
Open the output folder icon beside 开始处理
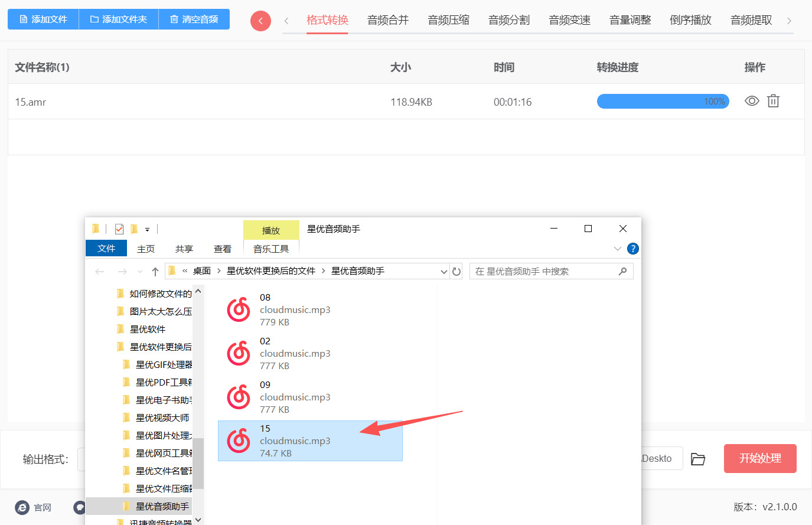698,459
